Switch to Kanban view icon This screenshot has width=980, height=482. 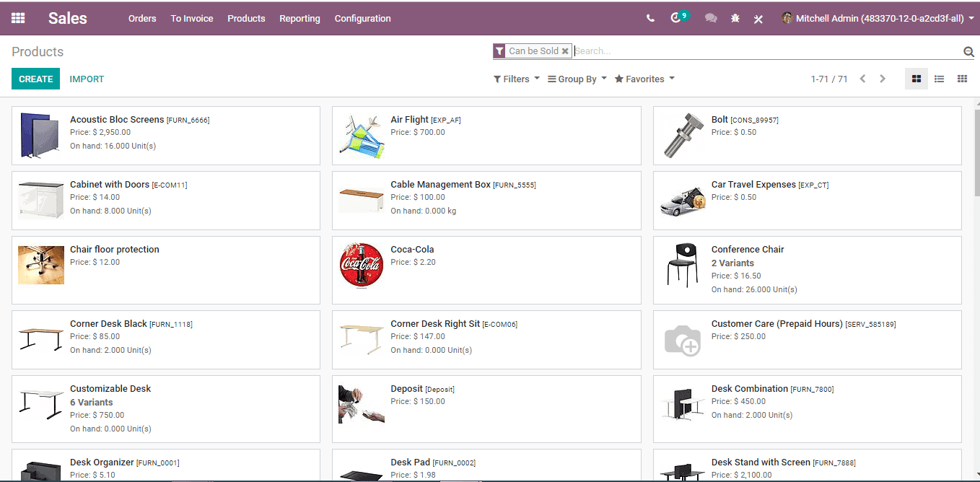(916, 79)
